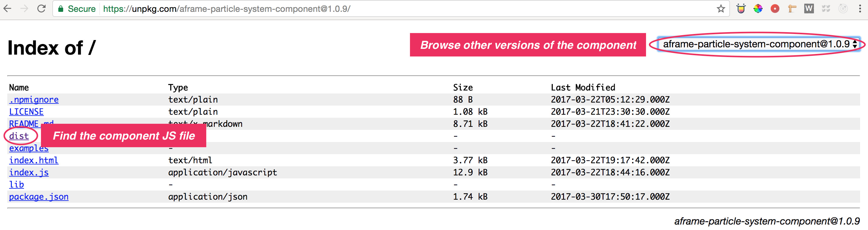Open Chrome's three-dot menu

859,9
